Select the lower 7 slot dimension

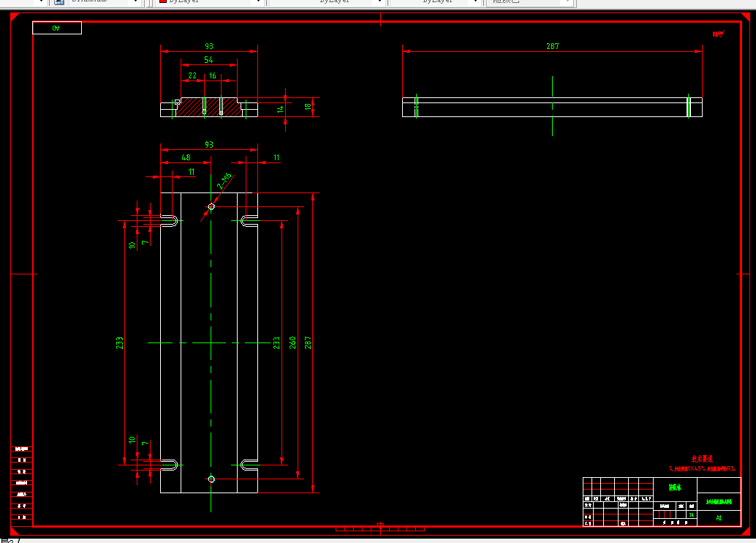point(145,443)
